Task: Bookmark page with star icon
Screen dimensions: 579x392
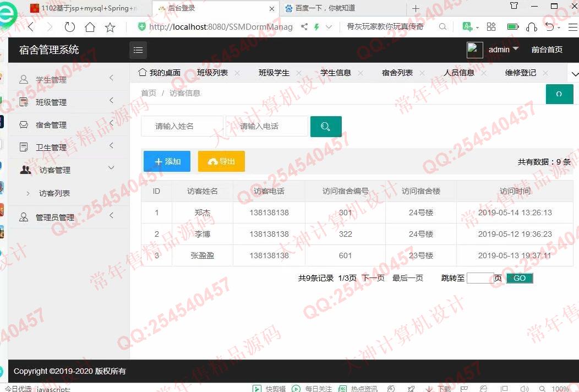Action: [x=110, y=27]
